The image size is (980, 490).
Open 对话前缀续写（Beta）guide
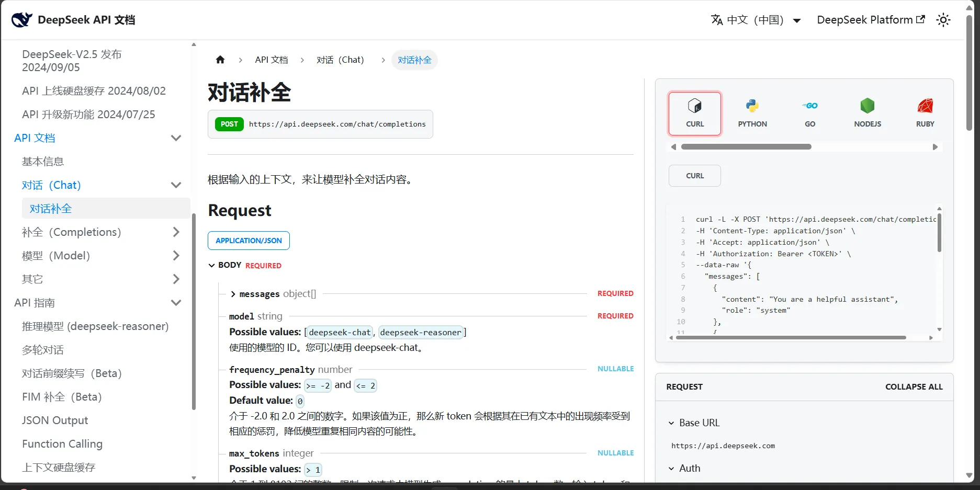point(72,373)
